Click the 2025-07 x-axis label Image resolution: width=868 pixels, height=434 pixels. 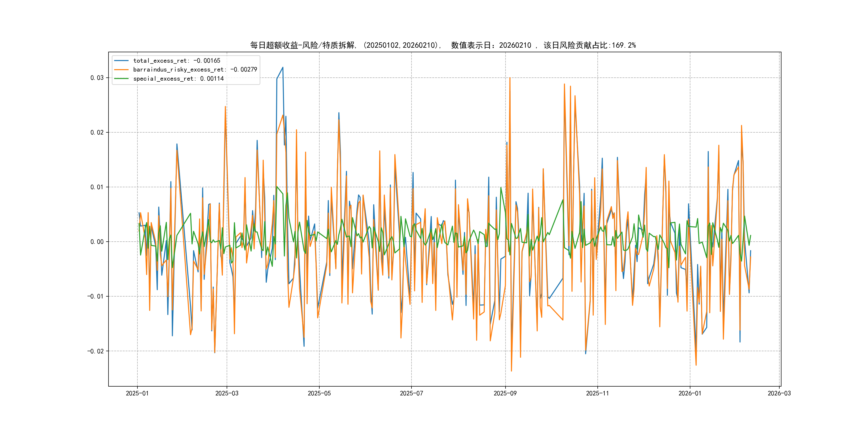[411, 393]
